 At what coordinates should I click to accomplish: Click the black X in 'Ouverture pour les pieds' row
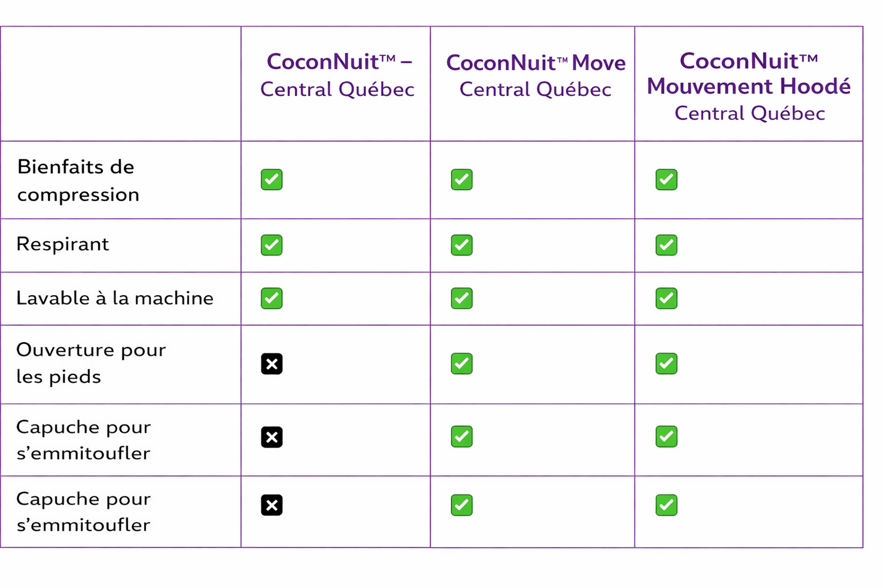[272, 364]
